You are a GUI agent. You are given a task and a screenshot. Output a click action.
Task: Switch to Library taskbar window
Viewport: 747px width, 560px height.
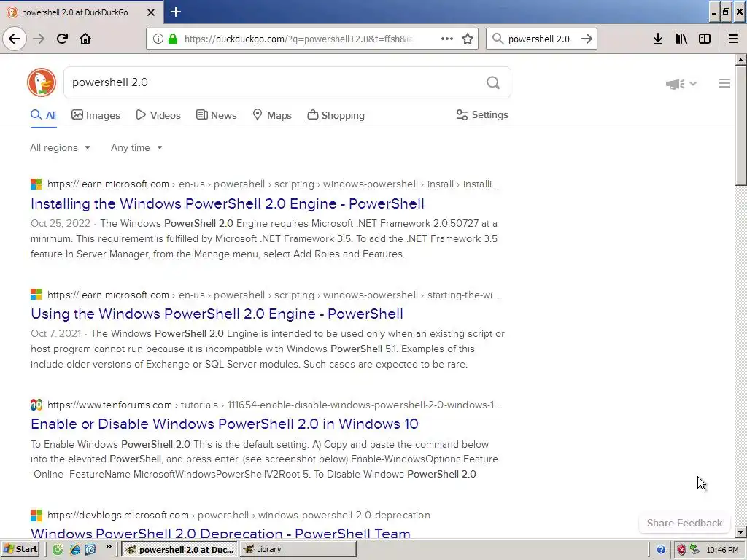point(298,549)
